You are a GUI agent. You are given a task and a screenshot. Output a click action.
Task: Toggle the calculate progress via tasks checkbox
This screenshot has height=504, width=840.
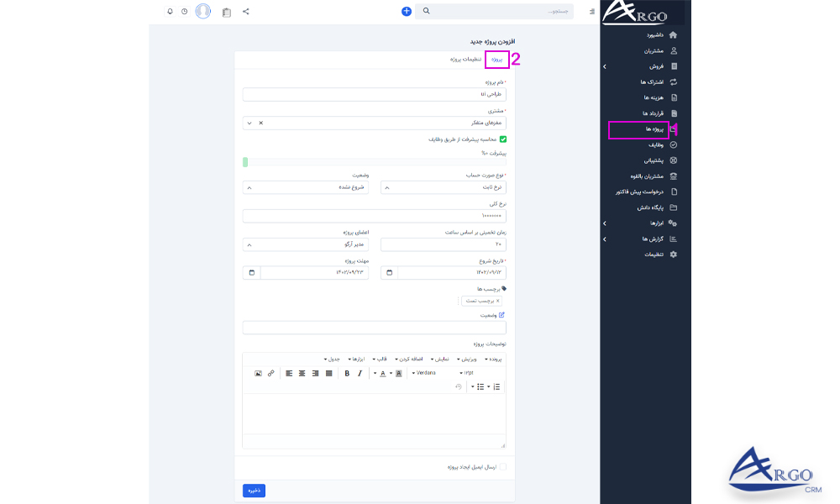504,140
